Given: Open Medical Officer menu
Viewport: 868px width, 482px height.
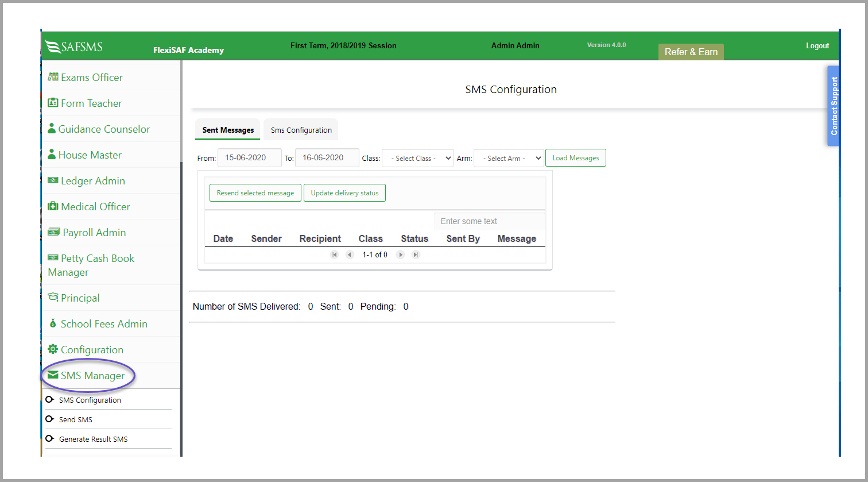Looking at the screenshot, I should point(95,206).
